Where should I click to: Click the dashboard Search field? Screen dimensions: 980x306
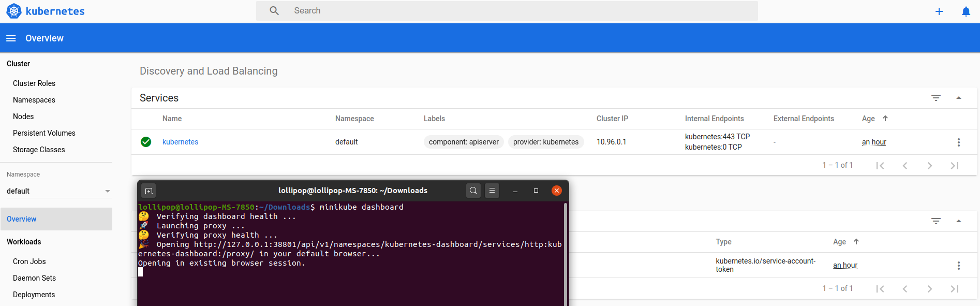507,10
